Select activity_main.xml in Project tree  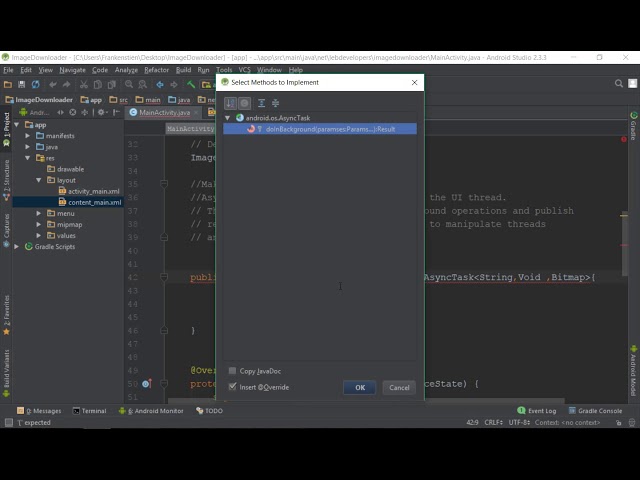(89, 191)
